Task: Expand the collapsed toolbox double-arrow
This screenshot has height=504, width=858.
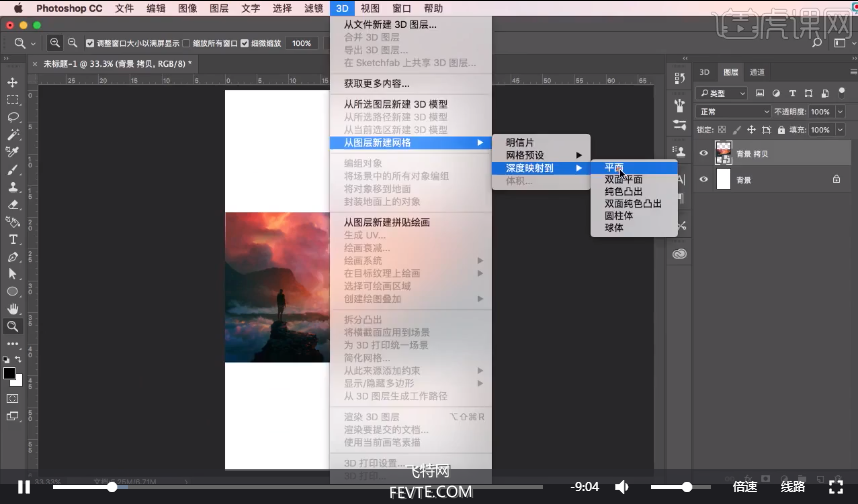Action: 6,58
